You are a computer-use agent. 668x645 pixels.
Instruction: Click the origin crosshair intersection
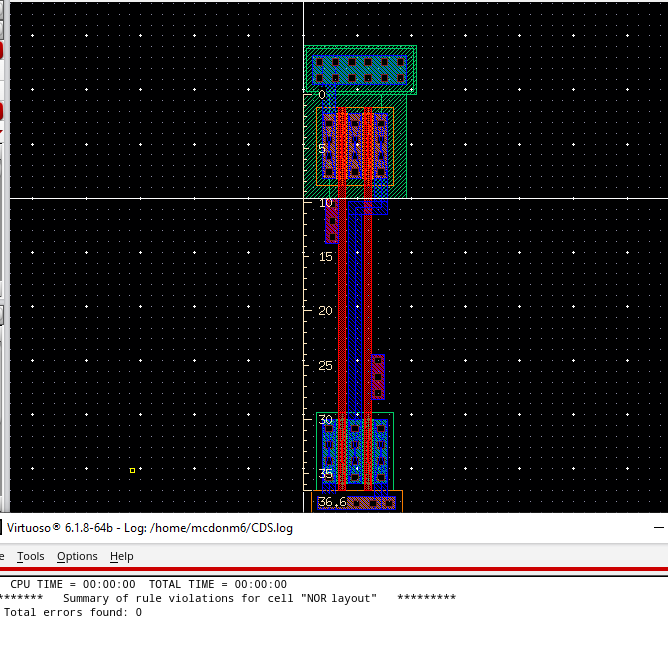tap(303, 198)
